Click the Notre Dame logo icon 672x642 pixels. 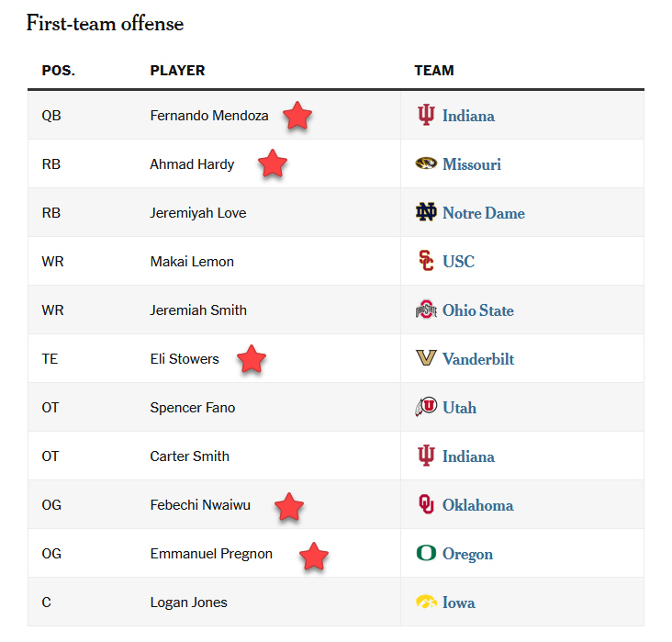tap(425, 213)
